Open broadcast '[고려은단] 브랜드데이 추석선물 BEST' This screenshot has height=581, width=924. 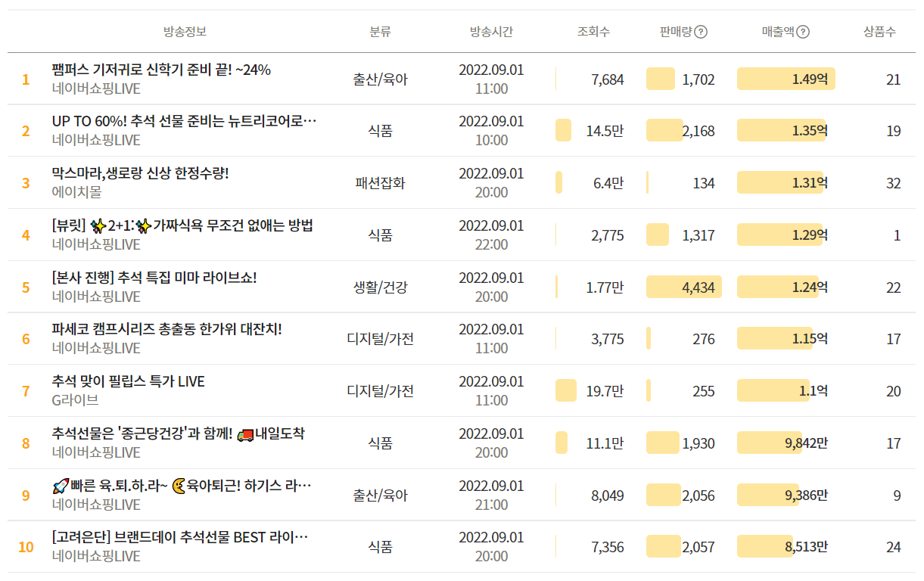tap(180, 537)
